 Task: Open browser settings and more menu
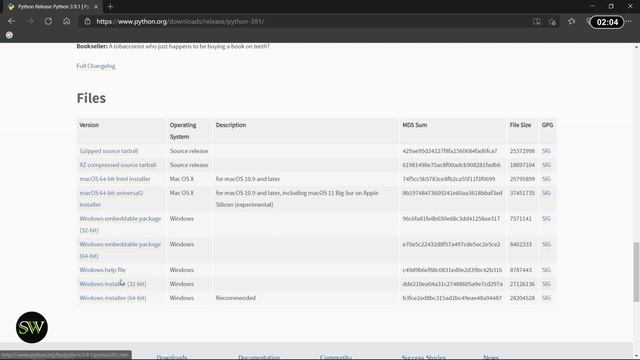pos(629,21)
